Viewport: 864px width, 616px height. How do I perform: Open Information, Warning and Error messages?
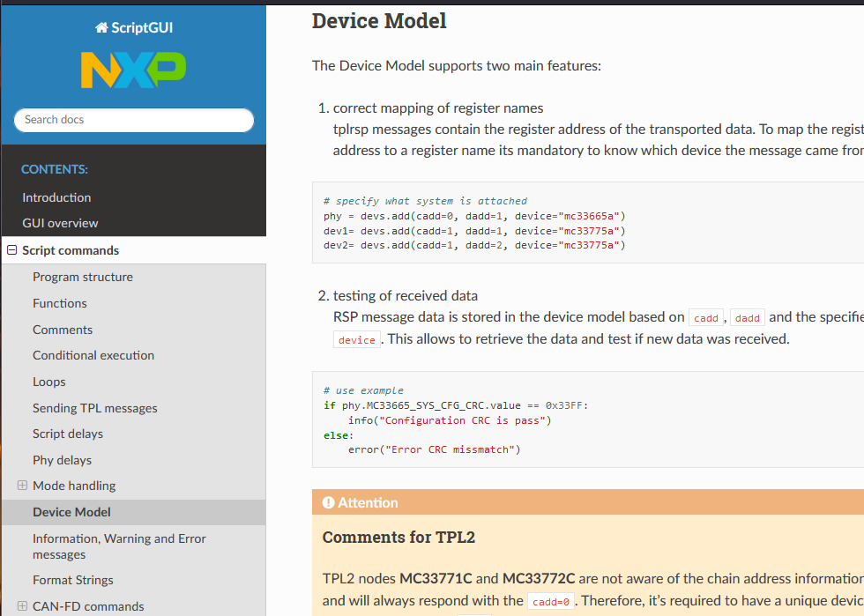click(x=119, y=546)
